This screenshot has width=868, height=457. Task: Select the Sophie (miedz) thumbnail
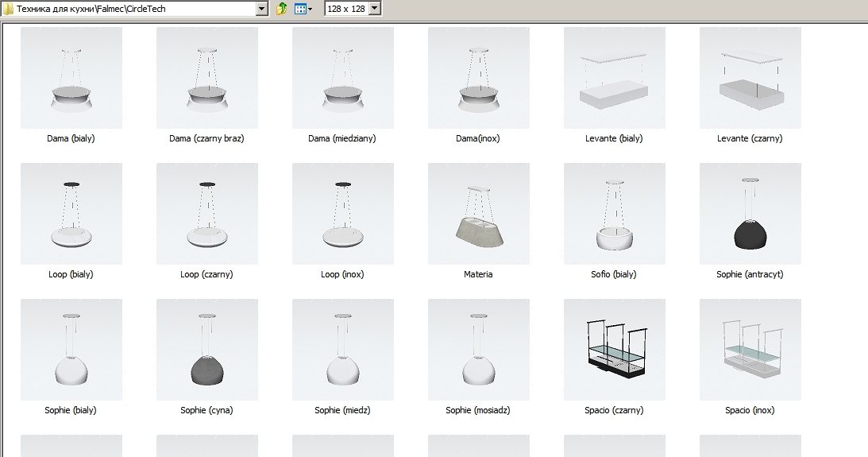point(342,350)
